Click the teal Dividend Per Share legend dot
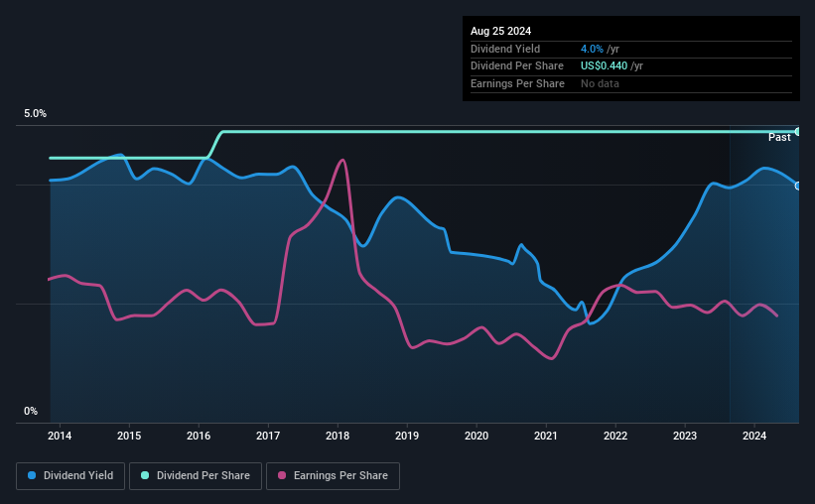Screen dimensions: 815x504 [x=145, y=475]
